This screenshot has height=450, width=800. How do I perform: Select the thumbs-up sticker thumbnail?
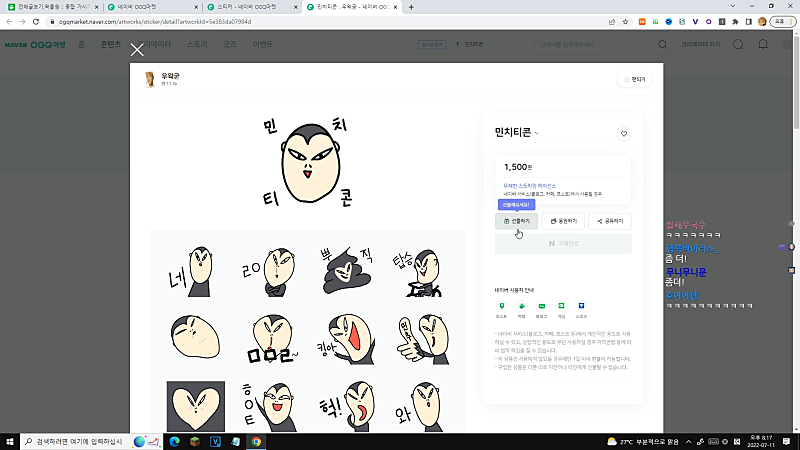[422, 339]
